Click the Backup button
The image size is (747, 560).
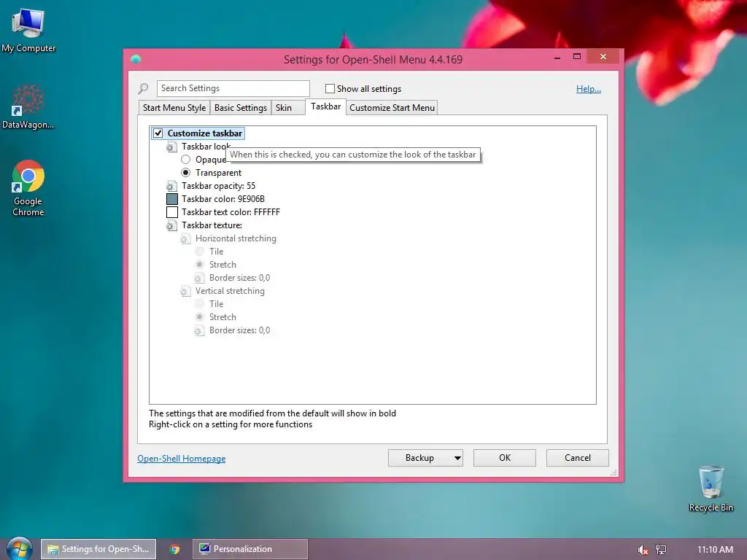(419, 458)
